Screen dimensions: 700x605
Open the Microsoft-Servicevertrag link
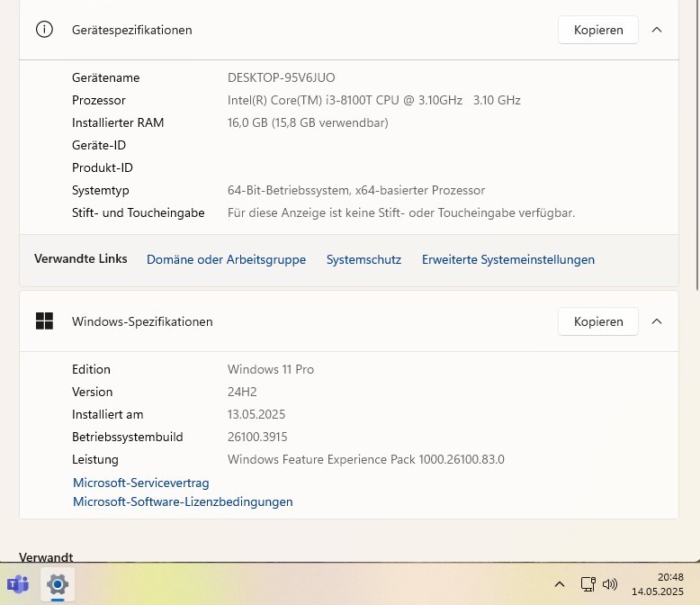(140, 483)
